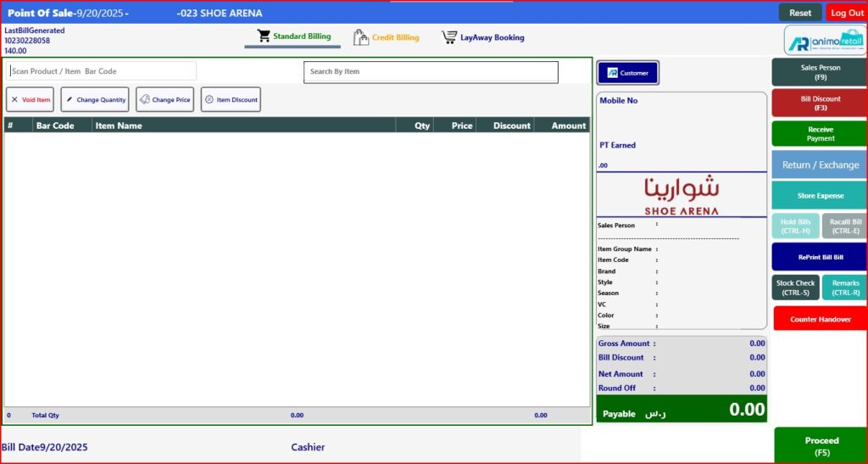Click the pencil icon on Change Quantity
This screenshot has height=464, width=868.
point(70,100)
